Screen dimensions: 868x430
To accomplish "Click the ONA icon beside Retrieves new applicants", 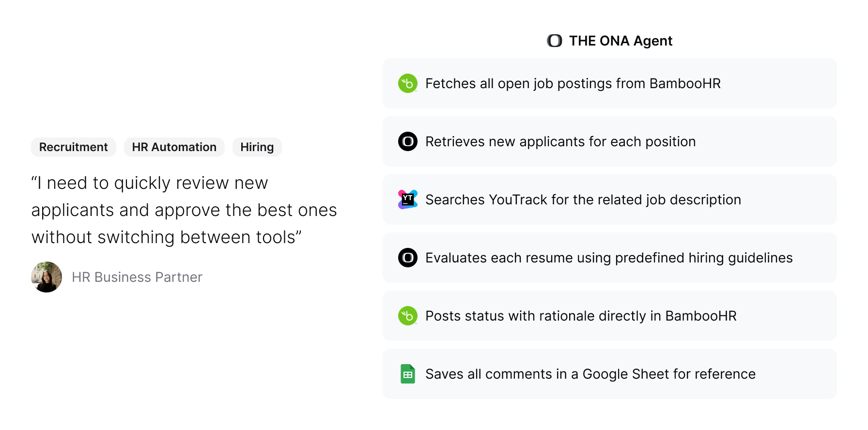I will [408, 141].
